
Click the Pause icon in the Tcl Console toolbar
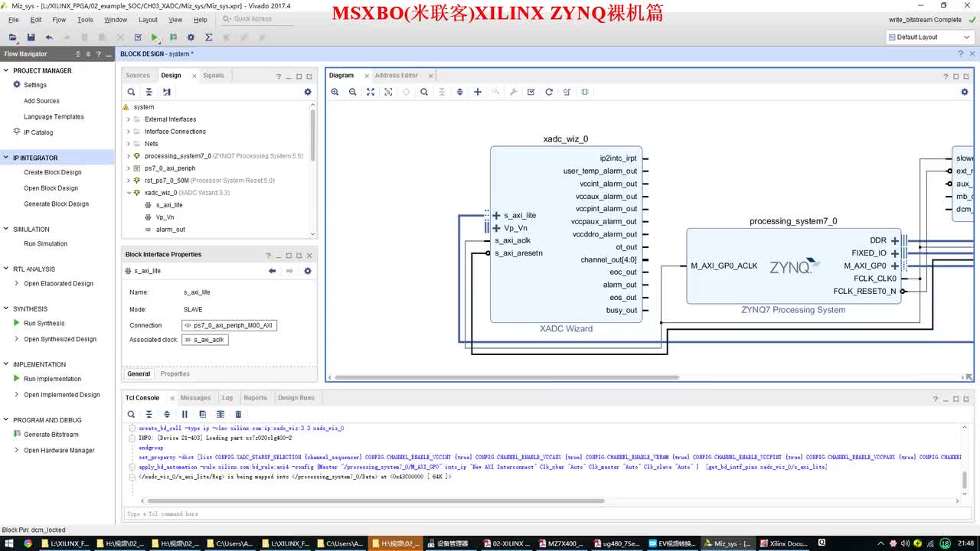coord(185,414)
